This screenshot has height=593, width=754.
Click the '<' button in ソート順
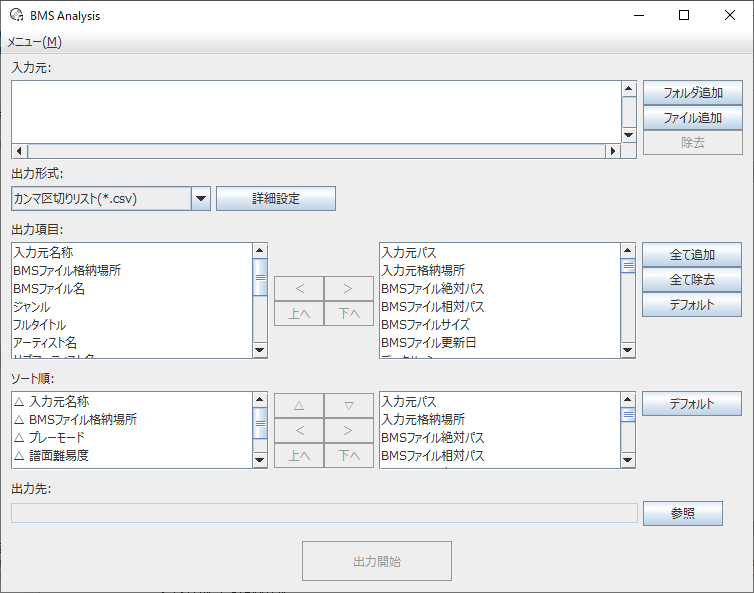tap(299, 430)
